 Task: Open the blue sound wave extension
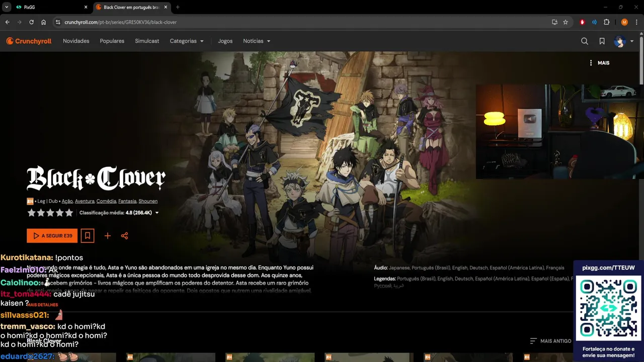pyautogui.click(x=594, y=22)
